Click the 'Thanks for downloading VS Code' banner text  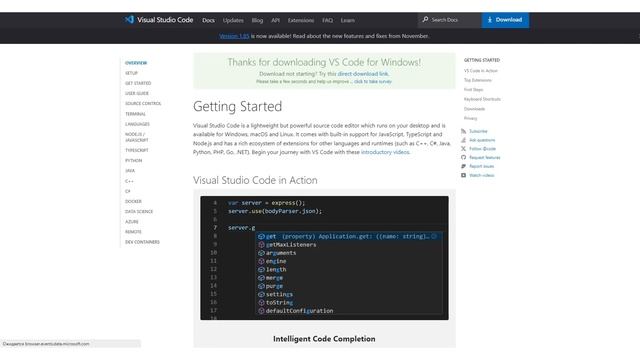click(324, 62)
